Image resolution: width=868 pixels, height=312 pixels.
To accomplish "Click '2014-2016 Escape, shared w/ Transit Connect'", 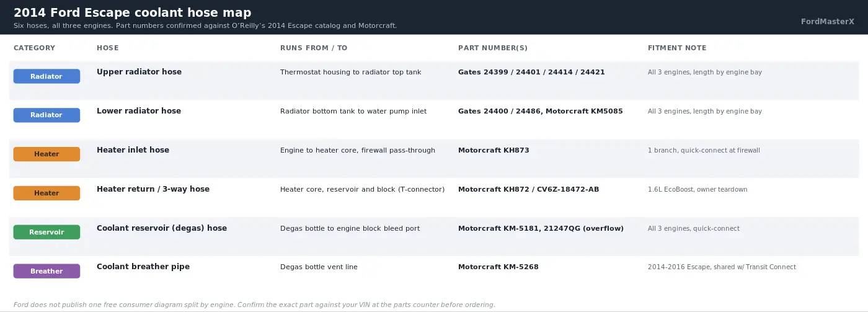I will click(722, 267).
